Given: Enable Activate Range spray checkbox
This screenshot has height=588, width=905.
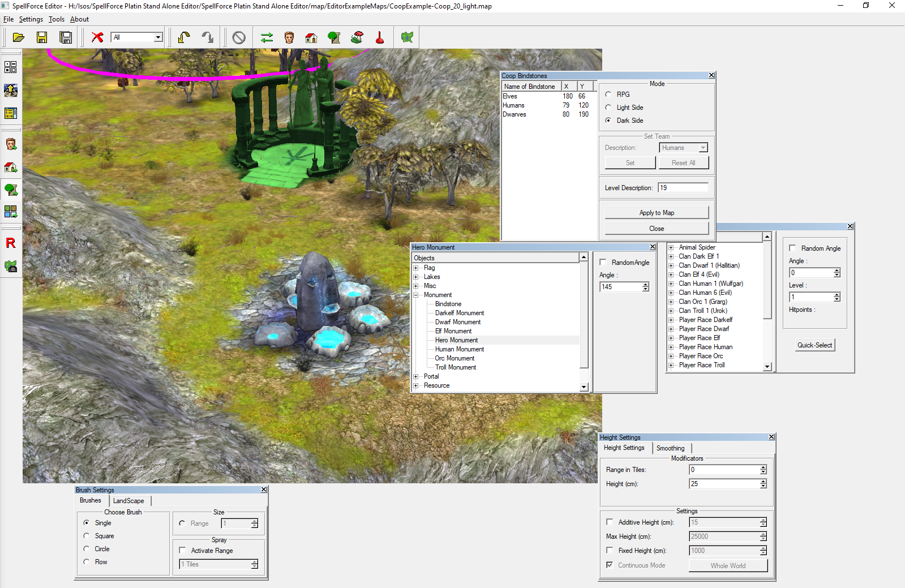Looking at the screenshot, I should 182,550.
